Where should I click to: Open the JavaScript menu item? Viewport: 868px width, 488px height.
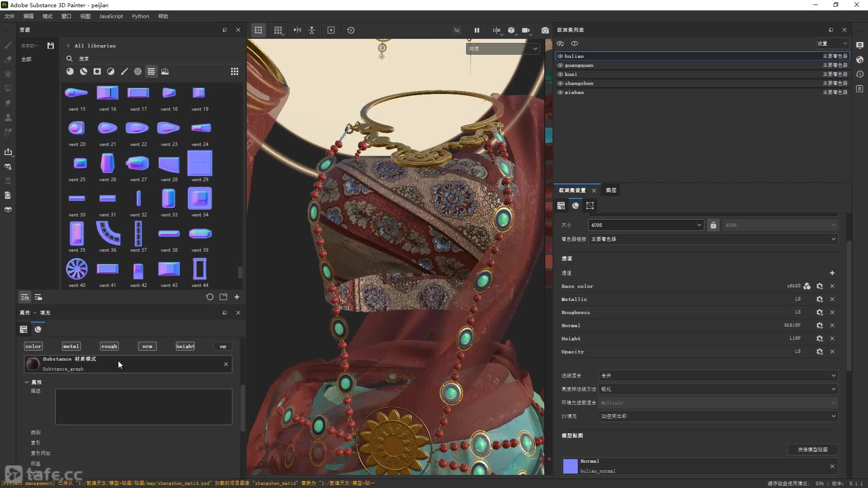click(111, 16)
